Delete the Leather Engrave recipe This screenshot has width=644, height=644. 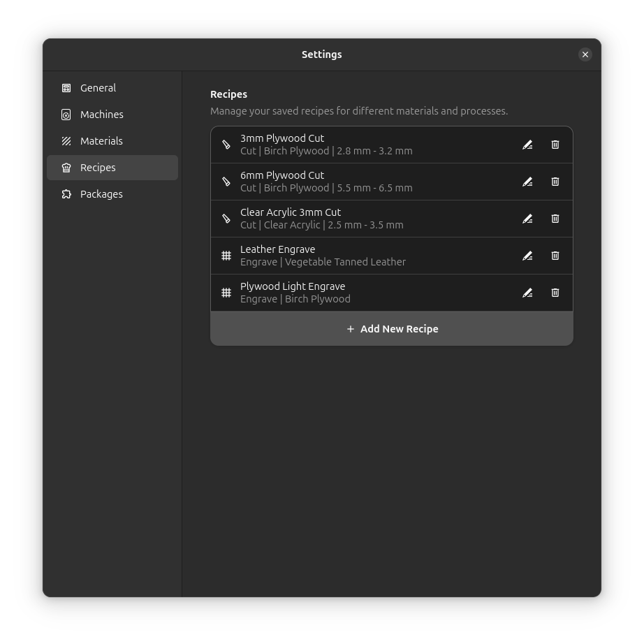click(x=555, y=256)
